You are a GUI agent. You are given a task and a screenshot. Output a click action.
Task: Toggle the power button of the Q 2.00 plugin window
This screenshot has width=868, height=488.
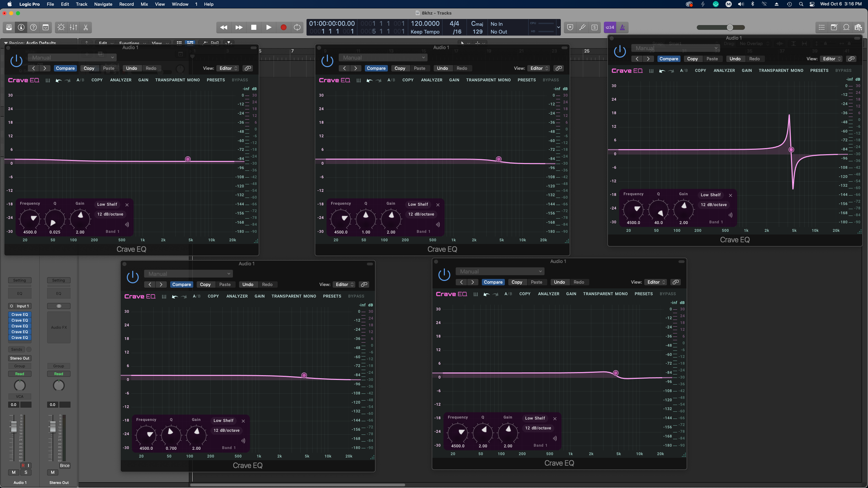(x=444, y=275)
